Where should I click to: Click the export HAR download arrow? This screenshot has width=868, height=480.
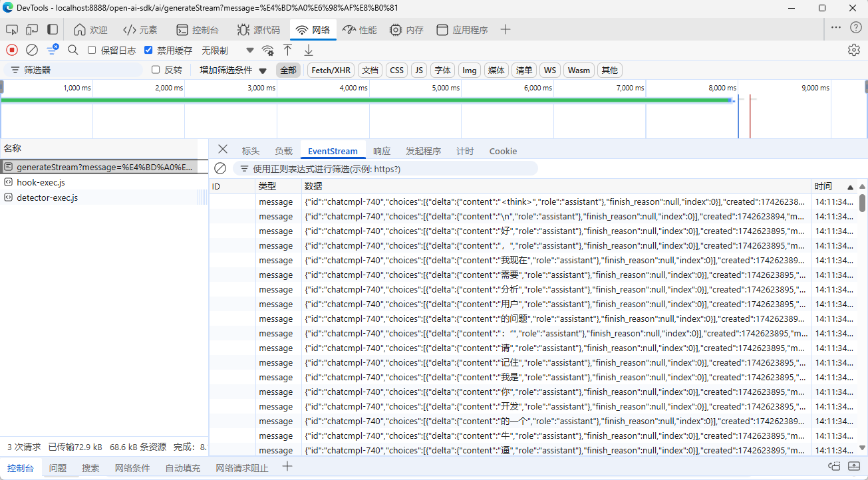(x=309, y=50)
